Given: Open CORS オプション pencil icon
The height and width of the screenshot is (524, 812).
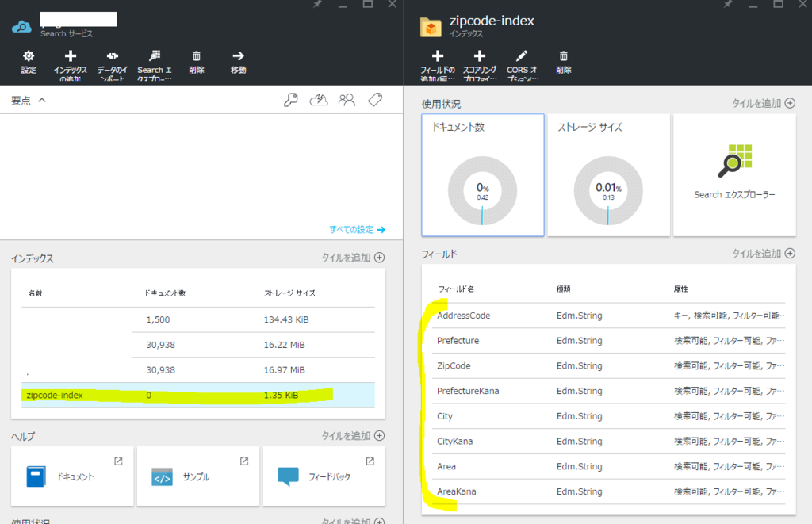Looking at the screenshot, I should coord(522,56).
